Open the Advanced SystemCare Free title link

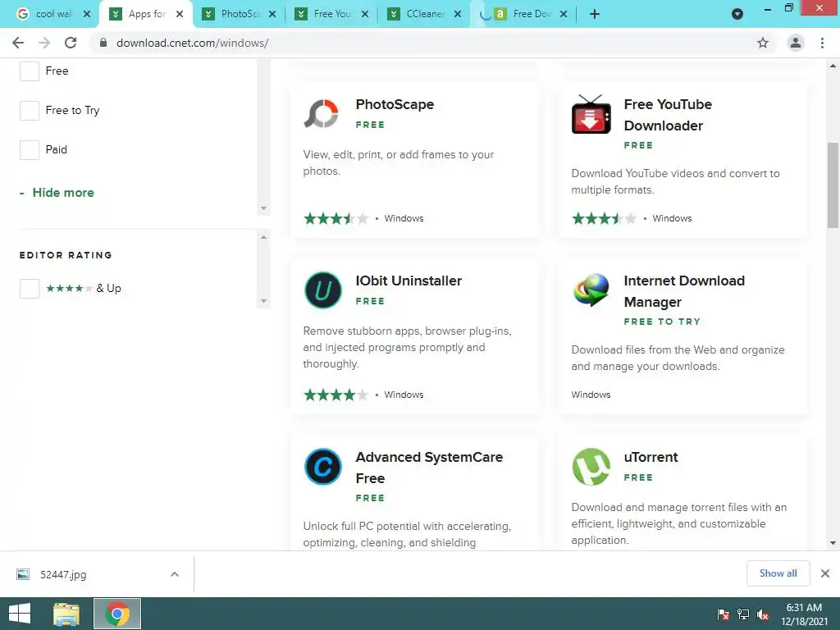[x=429, y=467]
